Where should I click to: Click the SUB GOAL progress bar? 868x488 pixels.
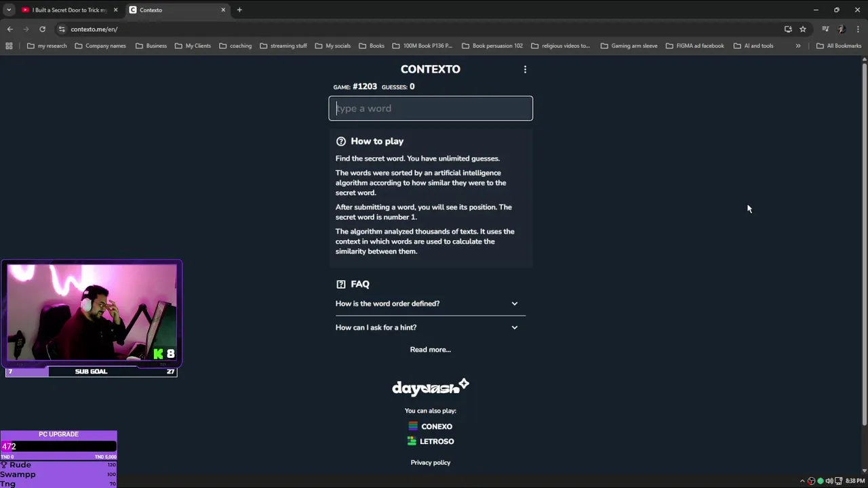pos(91,371)
